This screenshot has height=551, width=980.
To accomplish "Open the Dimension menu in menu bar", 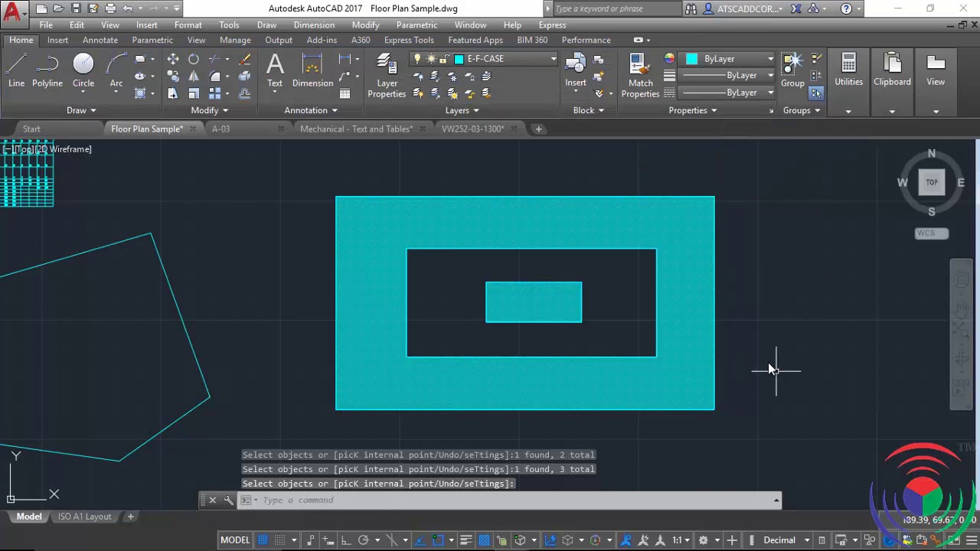I will pyautogui.click(x=314, y=25).
